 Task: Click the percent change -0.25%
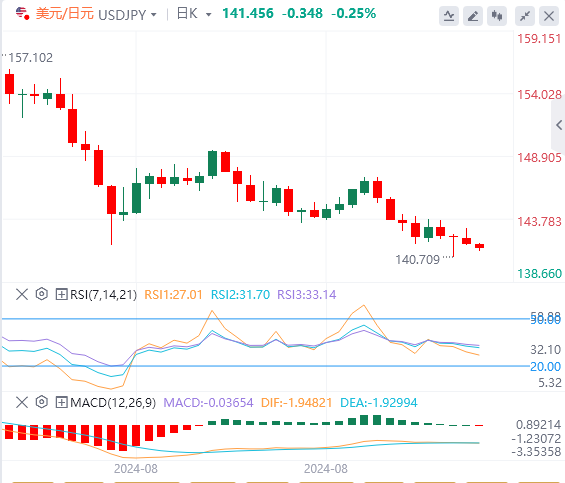click(x=353, y=14)
